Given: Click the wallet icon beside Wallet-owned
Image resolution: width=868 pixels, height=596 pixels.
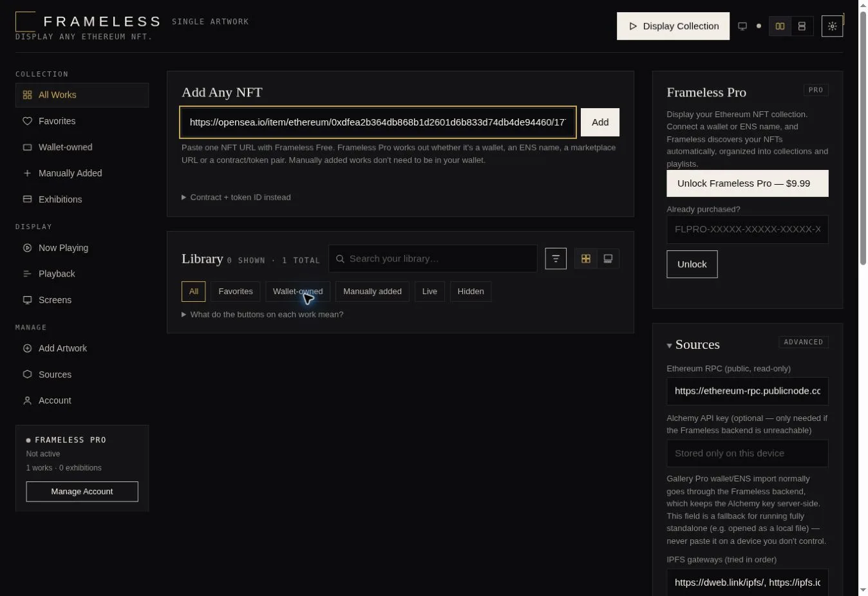Looking at the screenshot, I should point(27,147).
